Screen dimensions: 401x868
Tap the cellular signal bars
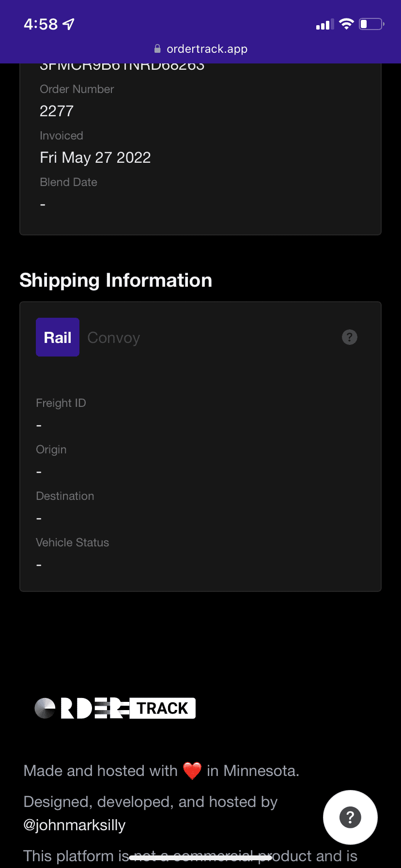point(324,24)
